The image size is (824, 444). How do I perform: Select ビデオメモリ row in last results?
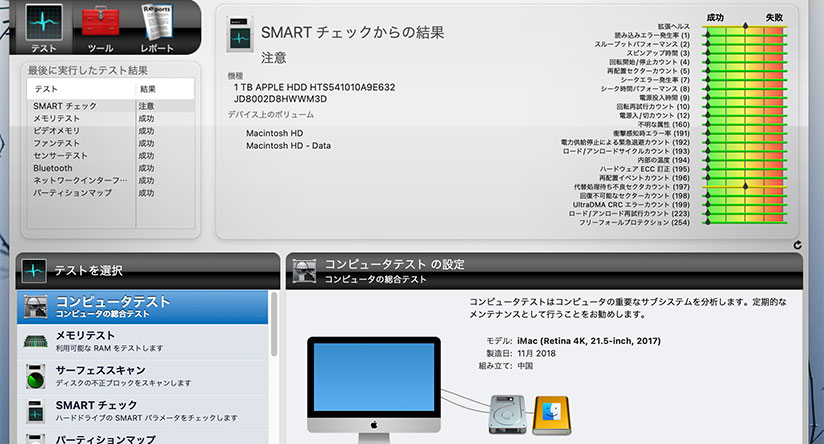click(111, 131)
